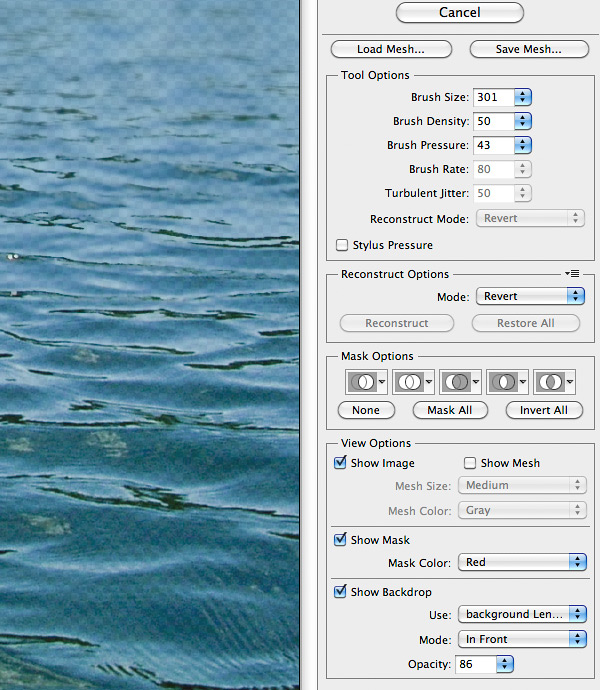Click the Invert All button
This screenshot has width=600, height=690.
544,410
